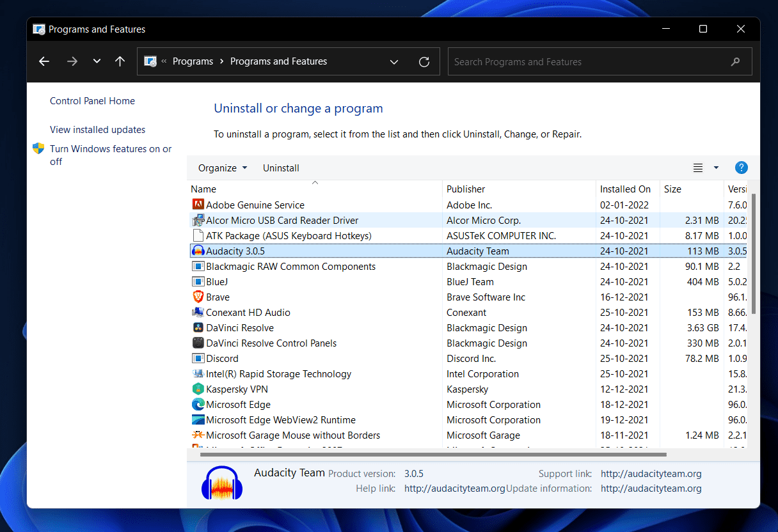Sort the list by Publisher column
778x532 pixels.
click(x=466, y=189)
